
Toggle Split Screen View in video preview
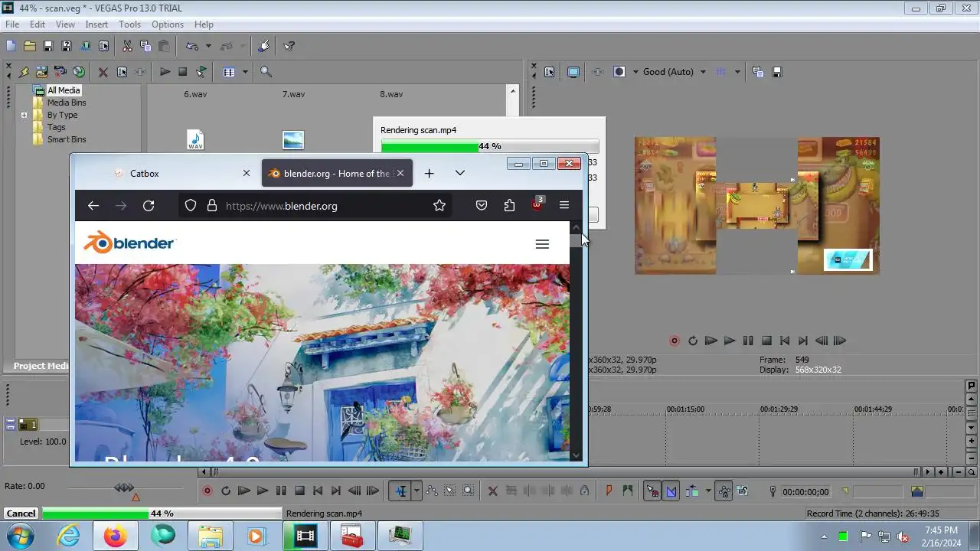coord(619,72)
